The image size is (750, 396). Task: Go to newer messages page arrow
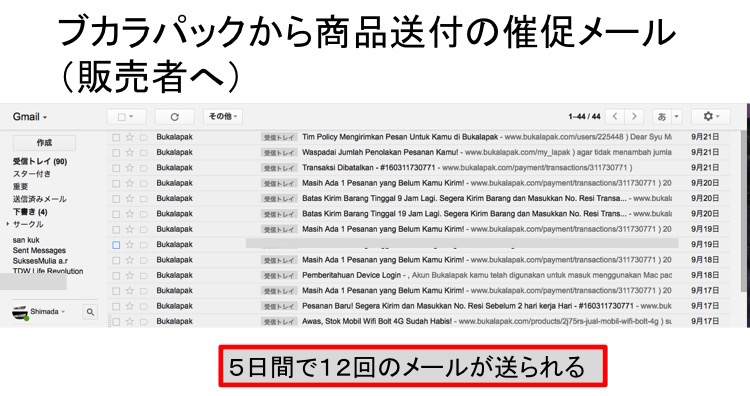pyautogui.click(x=615, y=116)
